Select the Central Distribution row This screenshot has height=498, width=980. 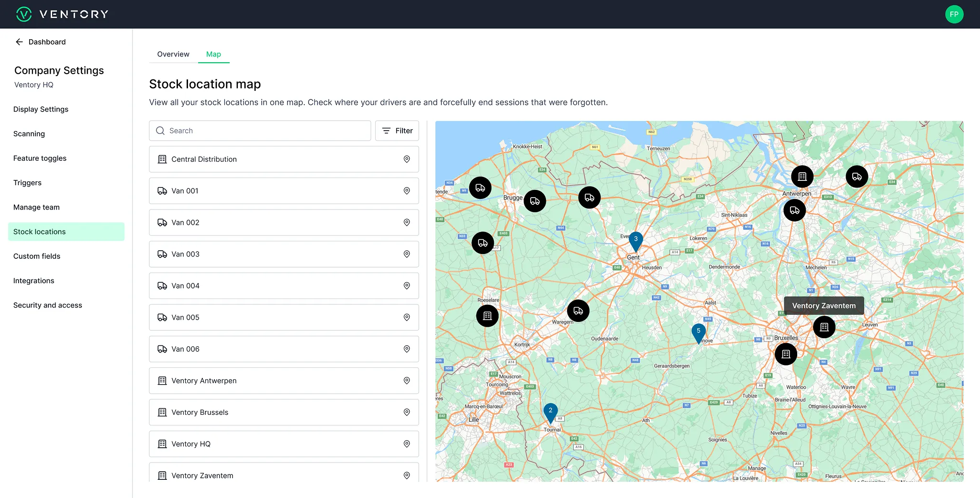coord(284,159)
